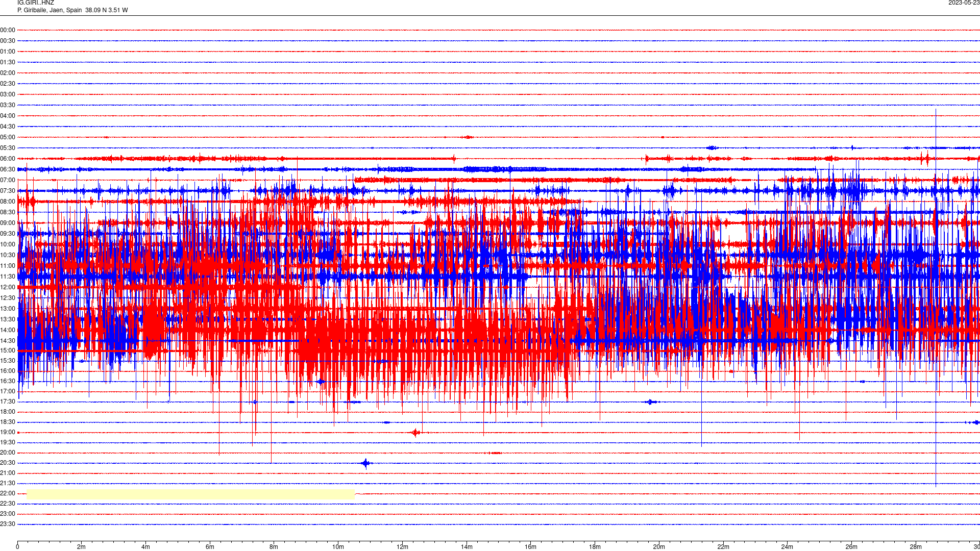
Task: Select the 07:30 time row label
Action: click(8, 191)
